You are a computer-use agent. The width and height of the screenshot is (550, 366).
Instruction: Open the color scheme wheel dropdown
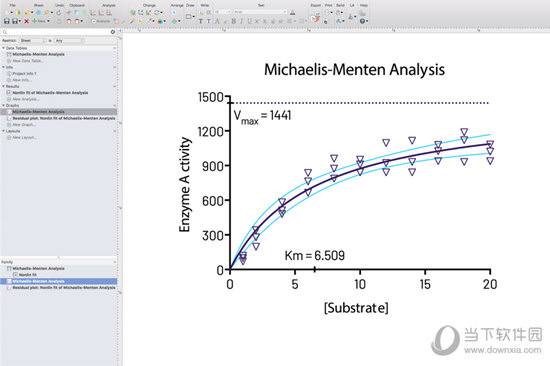click(x=161, y=21)
